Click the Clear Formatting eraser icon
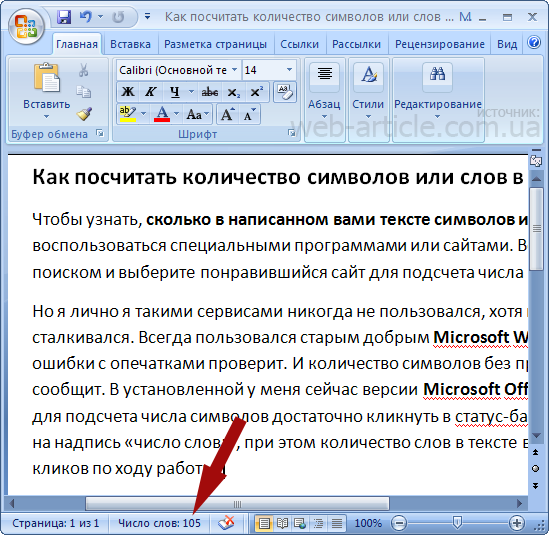 (x=285, y=92)
